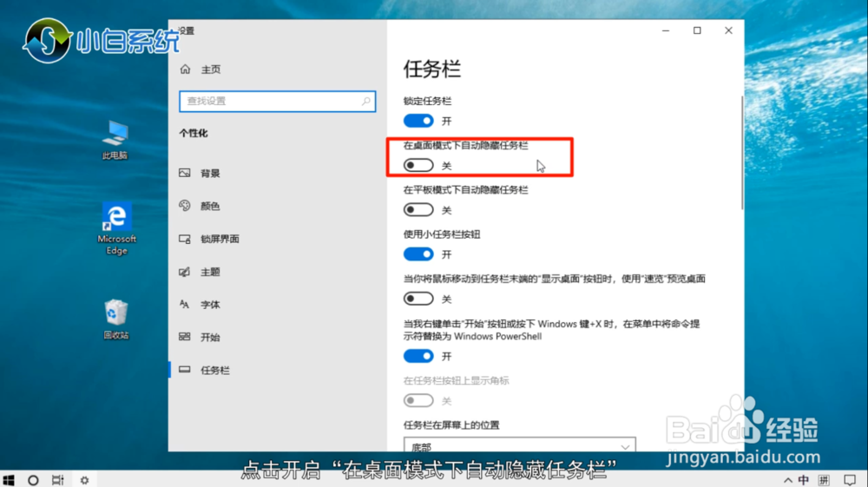The image size is (868, 487).
Task: Open 颜色 settings page
Action: pyautogui.click(x=210, y=206)
